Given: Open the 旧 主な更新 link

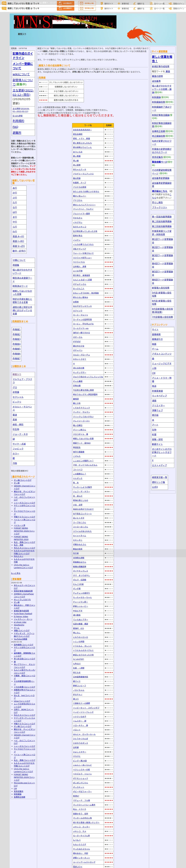Looking at the screenshot, I should pos(18,116).
